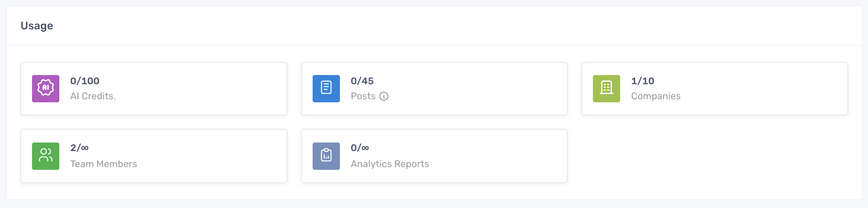Click the purple AI Credits icon
The height and width of the screenshot is (208, 868).
click(46, 89)
